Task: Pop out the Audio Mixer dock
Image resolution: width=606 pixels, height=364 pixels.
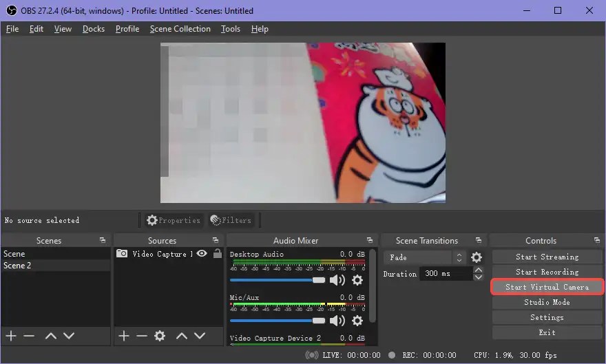Action: [370, 240]
